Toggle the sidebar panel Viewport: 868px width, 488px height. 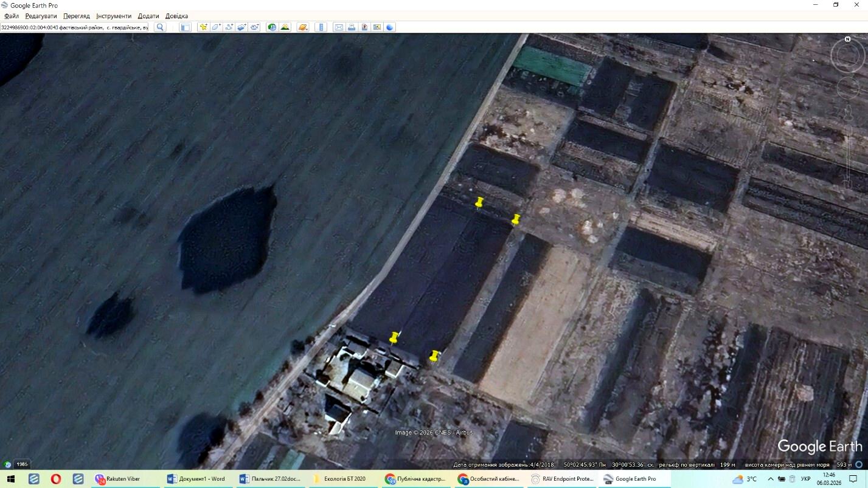186,27
